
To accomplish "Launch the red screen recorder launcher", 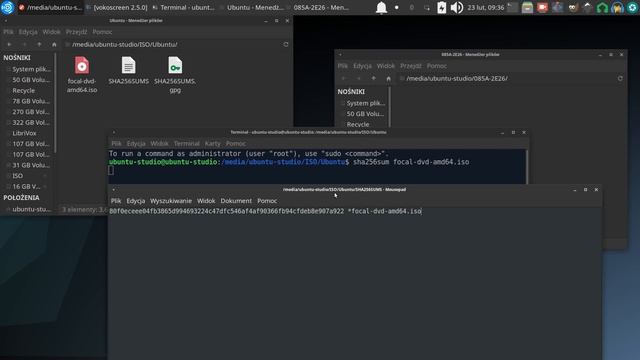I will 542,7.
